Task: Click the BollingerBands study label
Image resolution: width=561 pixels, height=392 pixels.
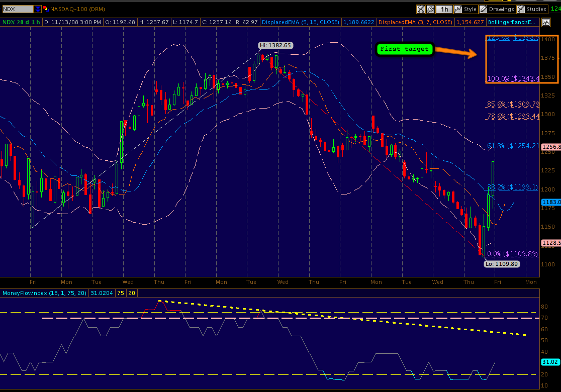Action: click(514, 22)
